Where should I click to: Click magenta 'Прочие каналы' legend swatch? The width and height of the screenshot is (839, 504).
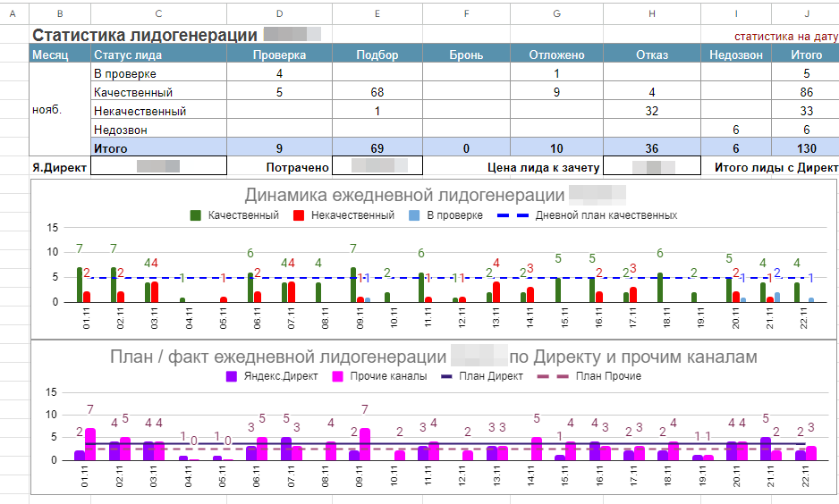click(x=337, y=376)
